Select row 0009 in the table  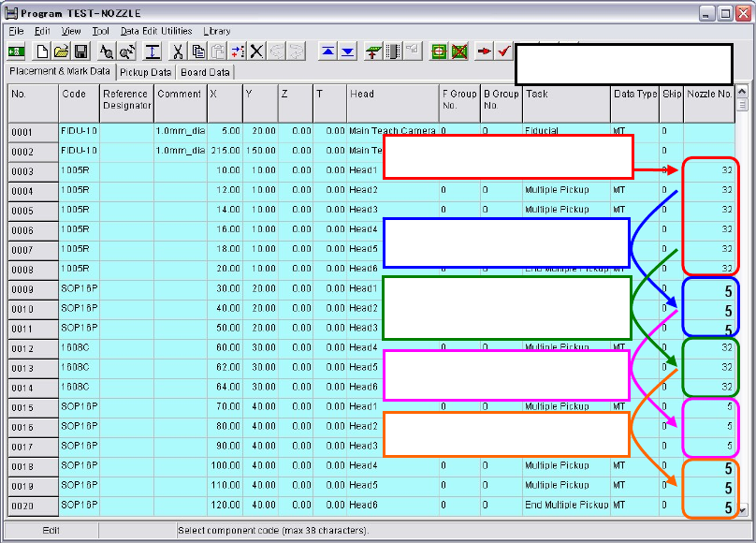(x=22, y=289)
